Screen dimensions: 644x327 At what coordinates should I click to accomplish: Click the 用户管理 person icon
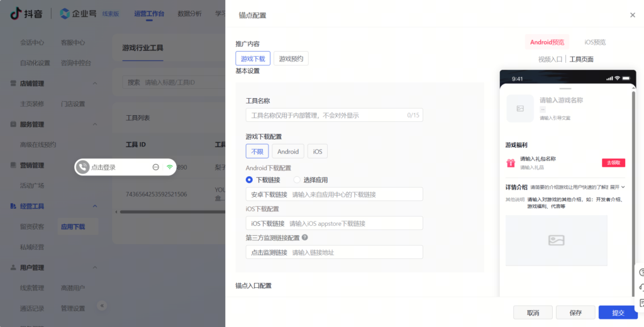tap(13, 267)
